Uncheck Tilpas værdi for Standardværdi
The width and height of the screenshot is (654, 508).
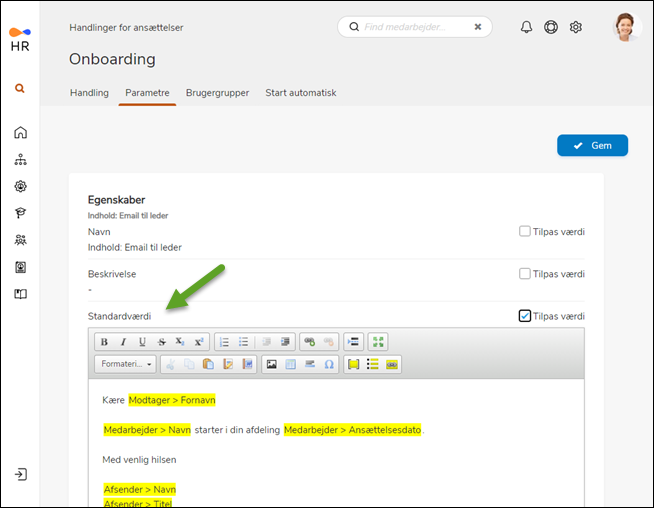tap(525, 316)
